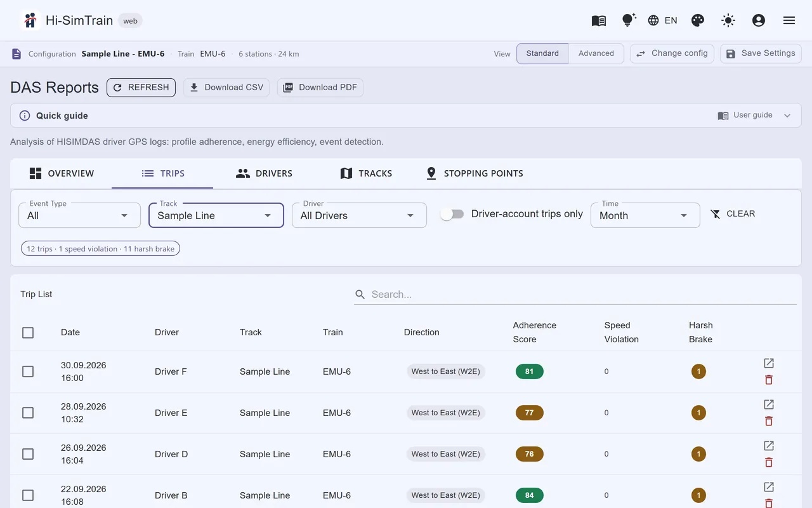Image resolution: width=812 pixels, height=508 pixels.
Task: Open trip details for Driver D row
Action: pos(769,446)
